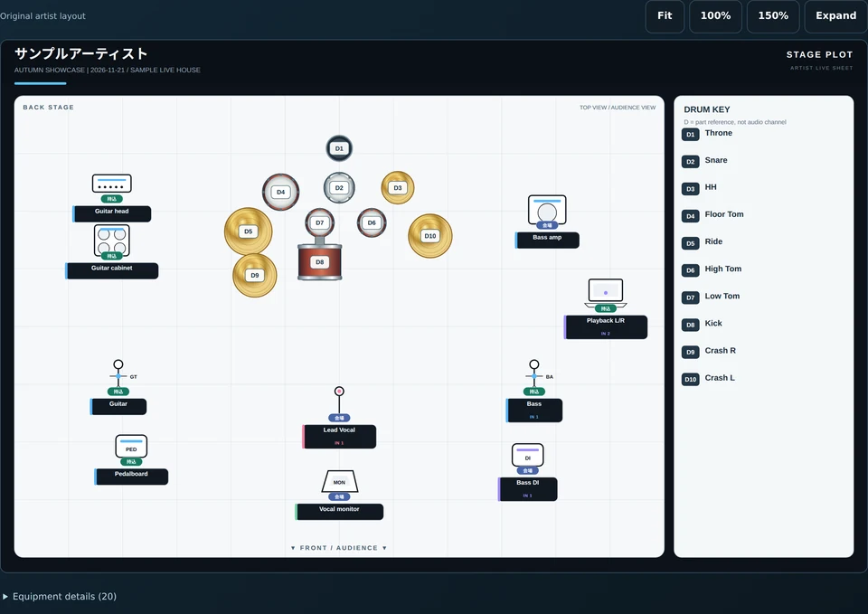Set zoom to 150%
Screen dimensions: 868x614
click(x=773, y=16)
